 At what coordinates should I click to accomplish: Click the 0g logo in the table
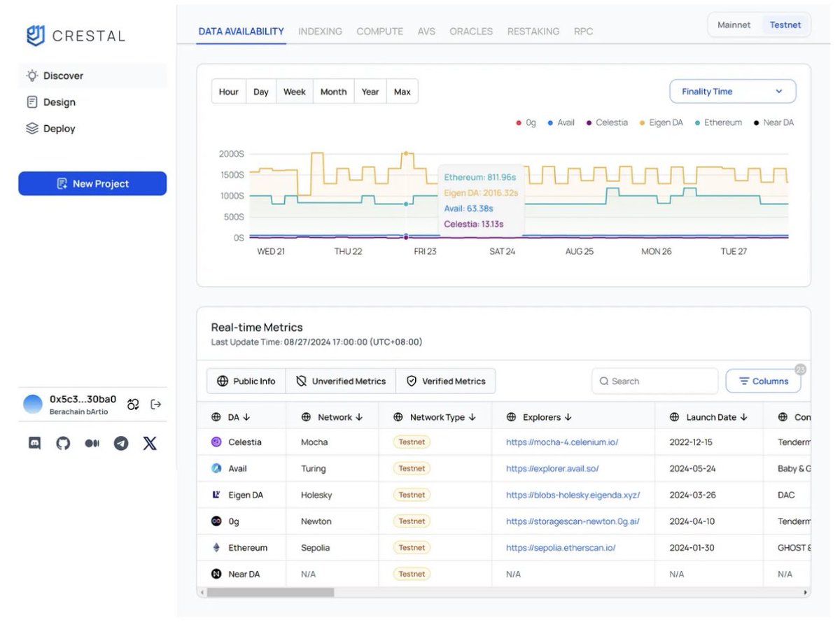[216, 521]
